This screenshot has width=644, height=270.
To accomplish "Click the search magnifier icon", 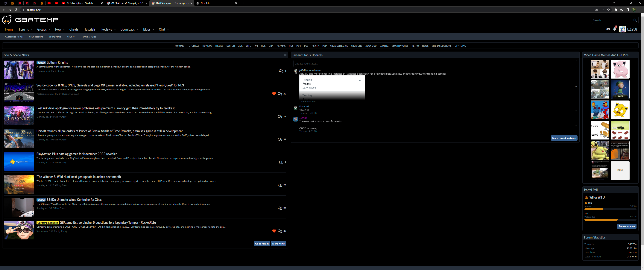I will [635, 20].
